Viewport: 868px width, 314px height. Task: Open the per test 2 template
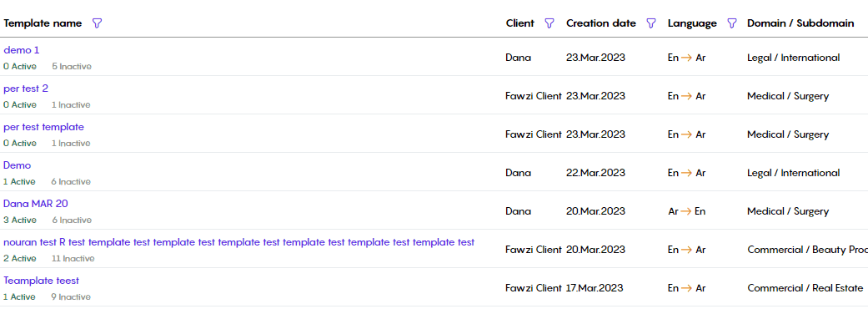pos(26,89)
